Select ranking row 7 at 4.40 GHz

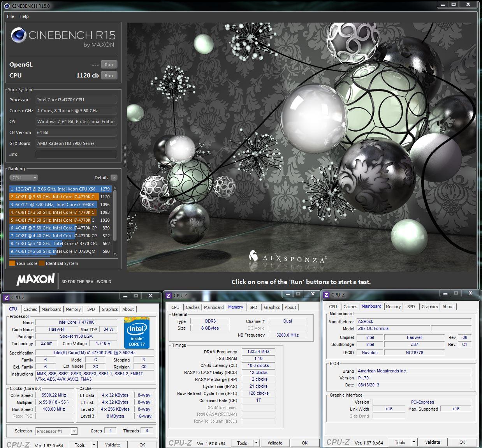coord(61,236)
